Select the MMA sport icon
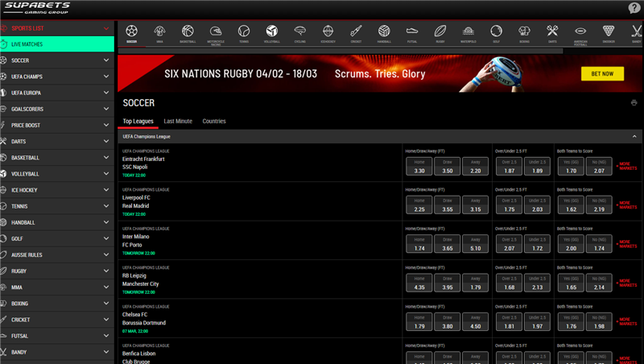 click(x=159, y=33)
